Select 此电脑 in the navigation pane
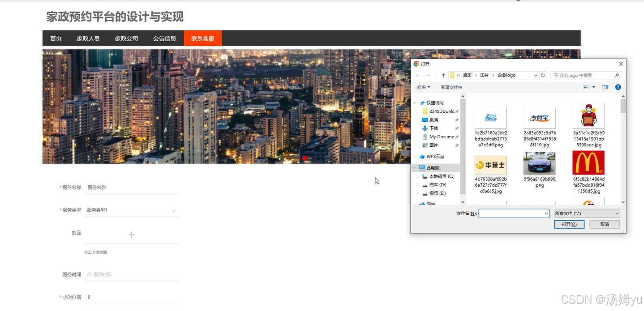This screenshot has height=311, width=644. coord(433,168)
